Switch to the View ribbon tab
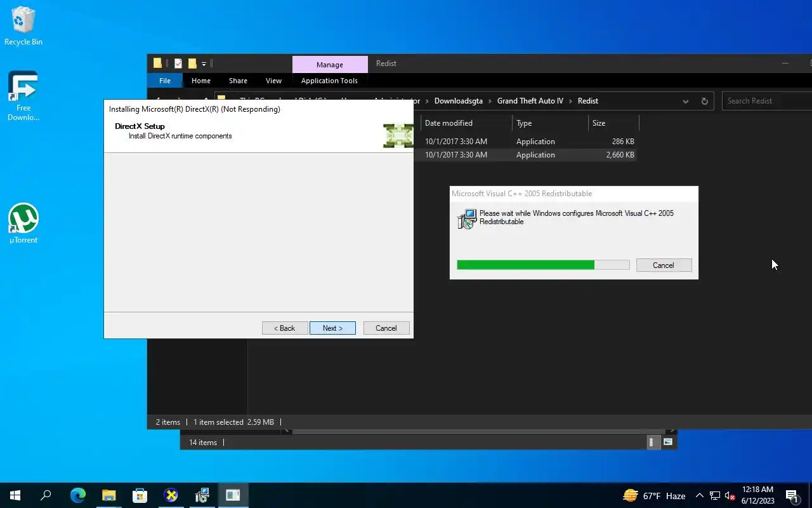The height and width of the screenshot is (508, 812). coord(273,81)
